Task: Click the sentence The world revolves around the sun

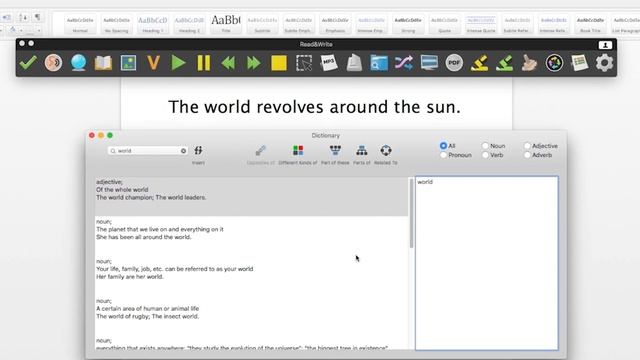Action: tap(314, 107)
